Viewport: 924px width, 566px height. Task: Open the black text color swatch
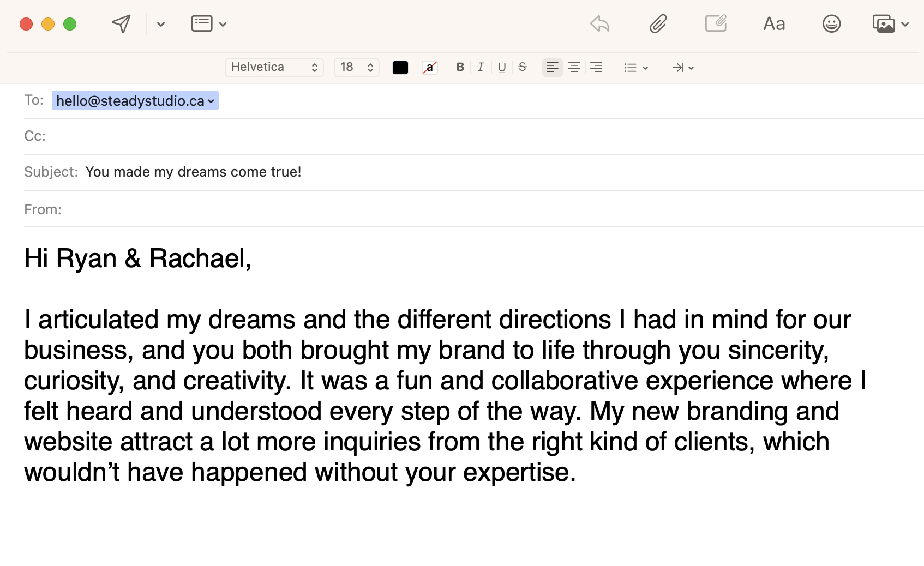pos(400,68)
